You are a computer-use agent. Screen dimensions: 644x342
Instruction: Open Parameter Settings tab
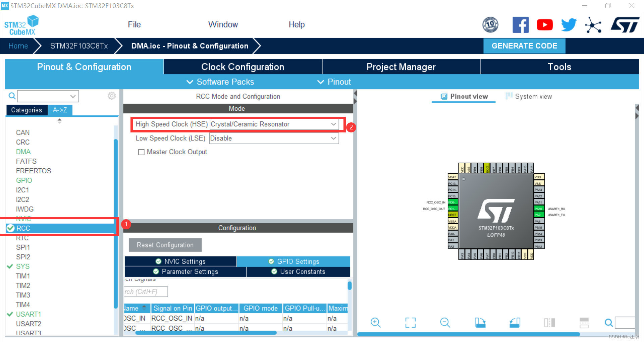[x=185, y=272]
